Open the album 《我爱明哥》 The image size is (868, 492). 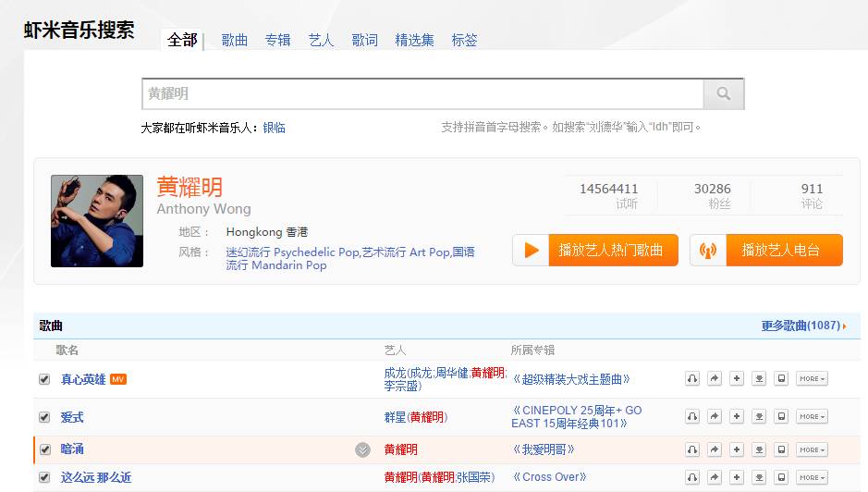[544, 449]
